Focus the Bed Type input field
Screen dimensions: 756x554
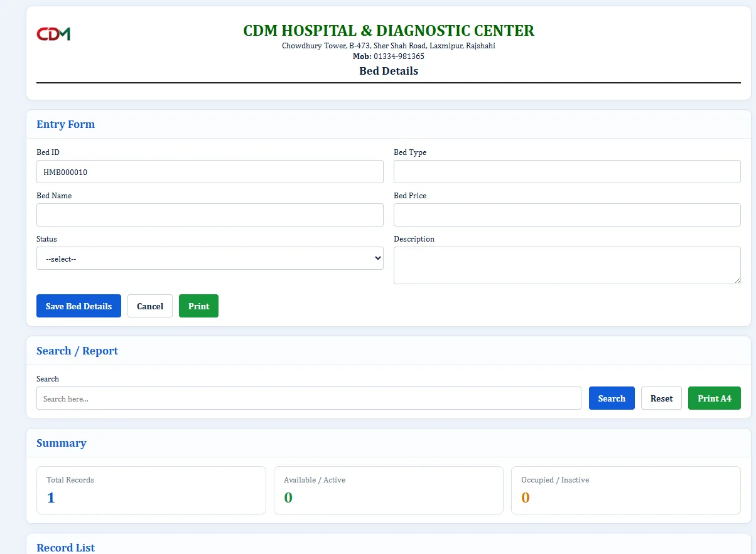pos(567,171)
